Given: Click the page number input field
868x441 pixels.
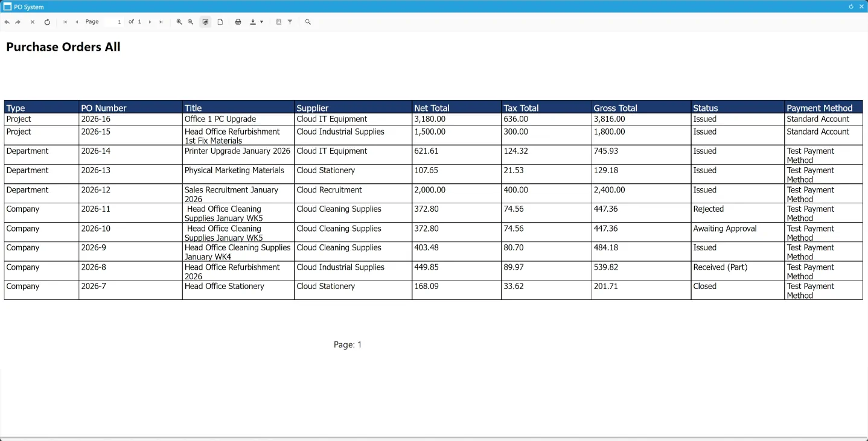Looking at the screenshot, I should (113, 22).
